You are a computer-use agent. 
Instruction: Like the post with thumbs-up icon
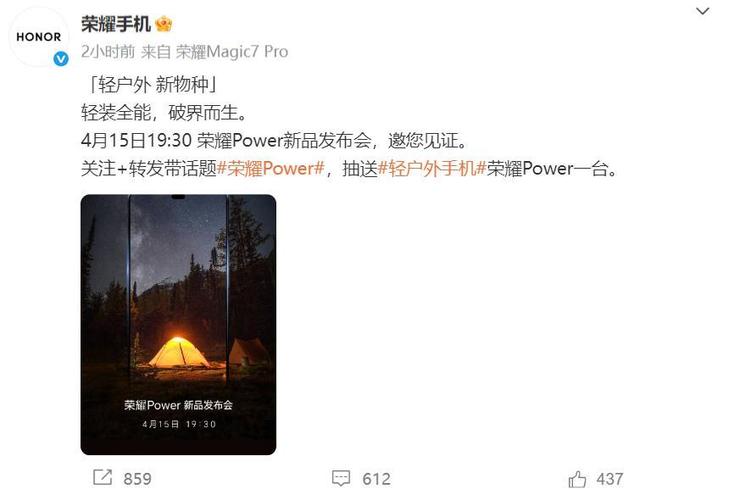pos(577,479)
